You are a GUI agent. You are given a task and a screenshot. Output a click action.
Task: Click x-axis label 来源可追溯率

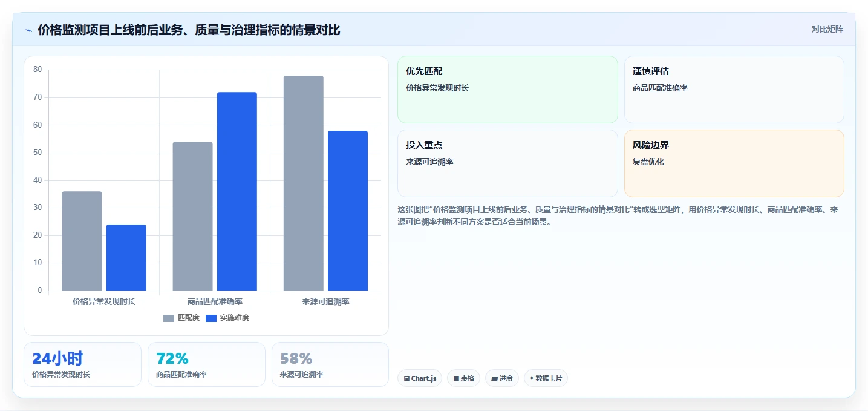tap(325, 301)
